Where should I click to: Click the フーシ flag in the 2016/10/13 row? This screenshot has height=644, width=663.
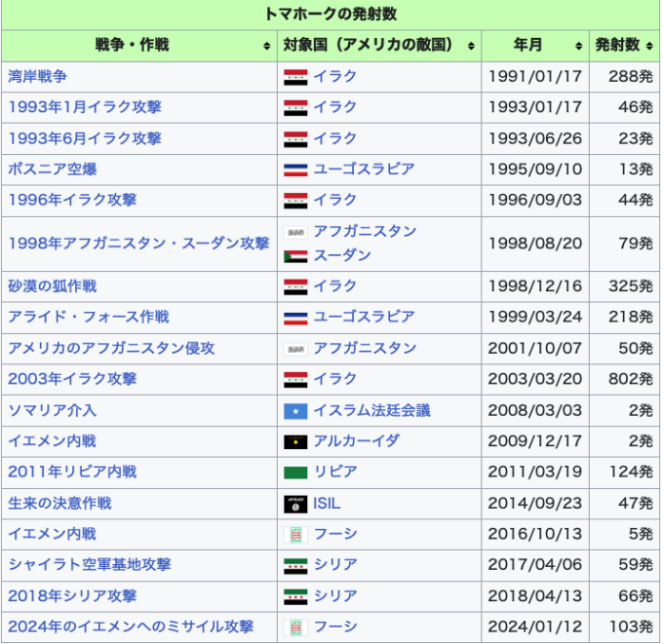[x=295, y=534]
